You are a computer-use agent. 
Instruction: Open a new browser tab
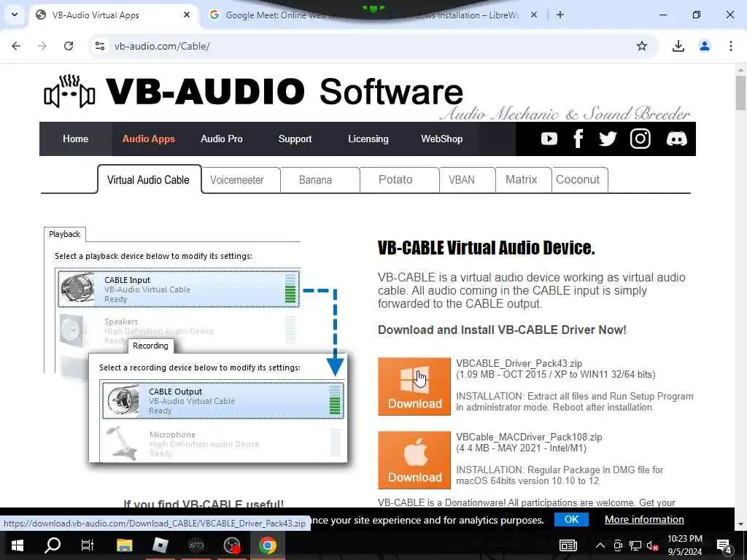560,15
